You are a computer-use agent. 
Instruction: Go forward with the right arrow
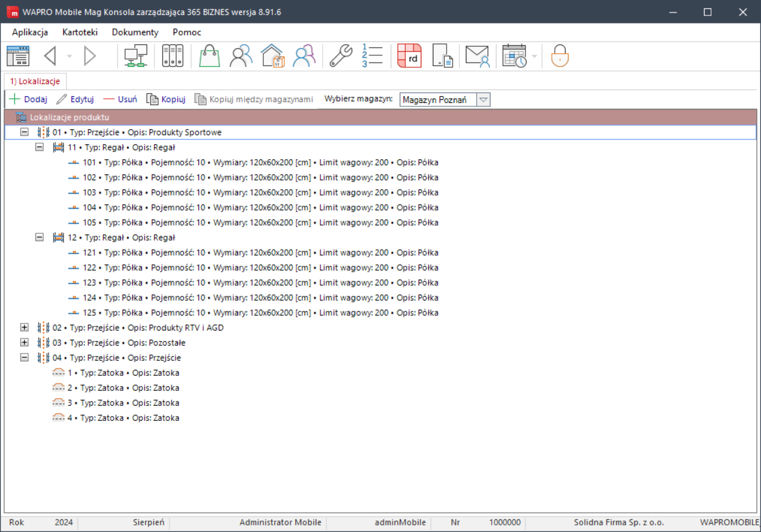click(x=90, y=56)
